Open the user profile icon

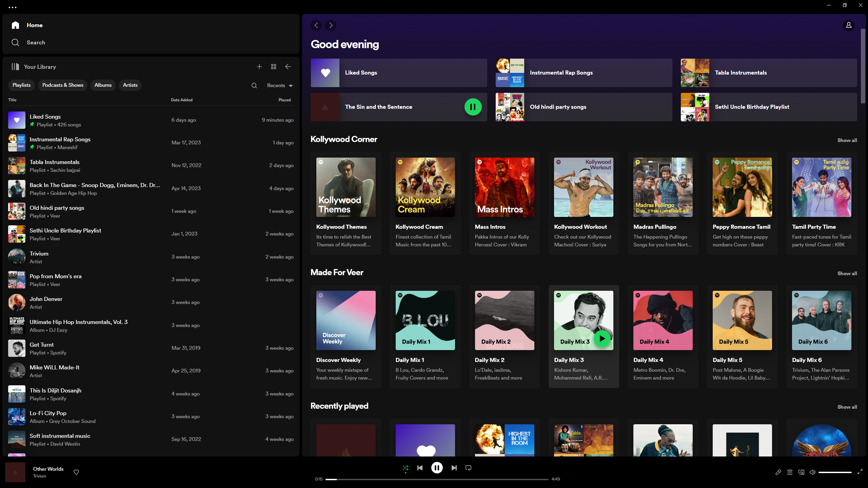click(849, 25)
